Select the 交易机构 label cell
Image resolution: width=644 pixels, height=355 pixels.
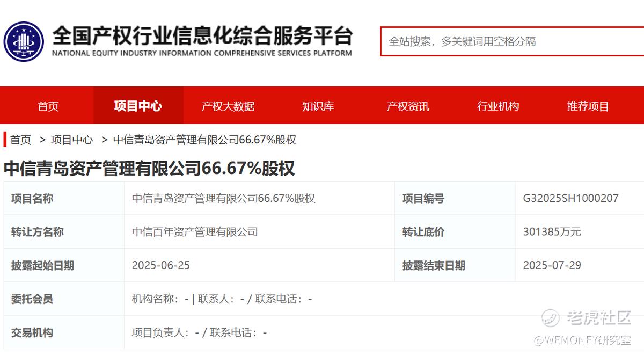64,332
